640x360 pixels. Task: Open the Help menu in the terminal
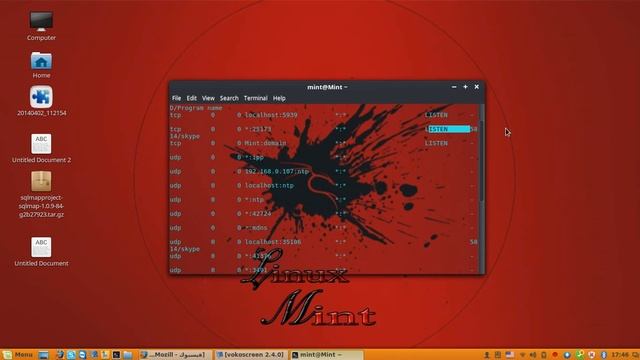tap(279, 98)
